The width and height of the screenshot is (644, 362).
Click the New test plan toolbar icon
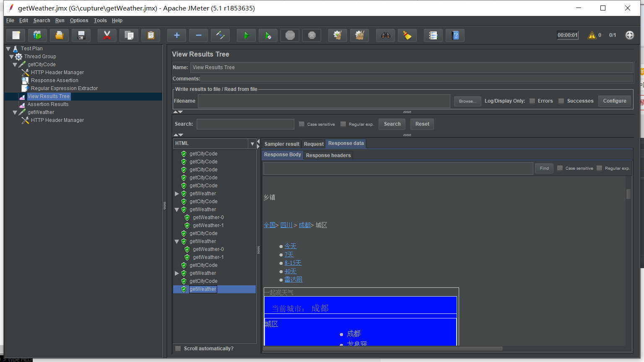pyautogui.click(x=16, y=35)
